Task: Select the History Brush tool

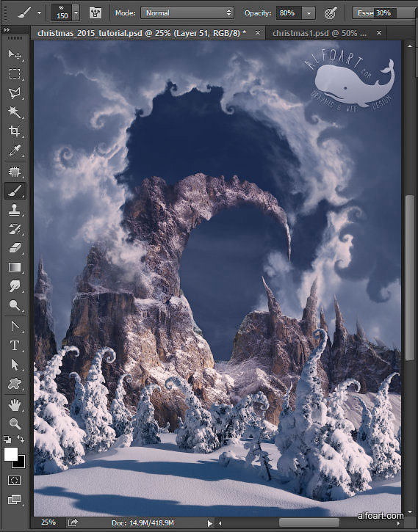Action: [x=15, y=229]
